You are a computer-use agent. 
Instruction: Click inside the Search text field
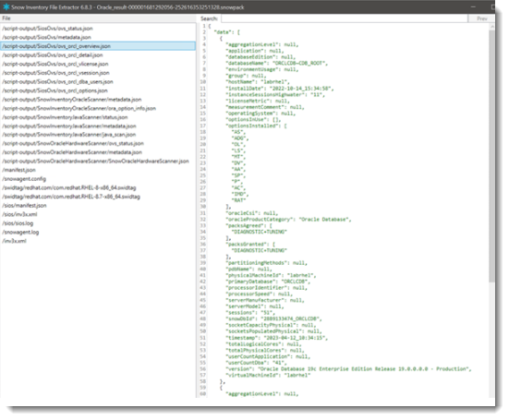pyautogui.click(x=345, y=18)
